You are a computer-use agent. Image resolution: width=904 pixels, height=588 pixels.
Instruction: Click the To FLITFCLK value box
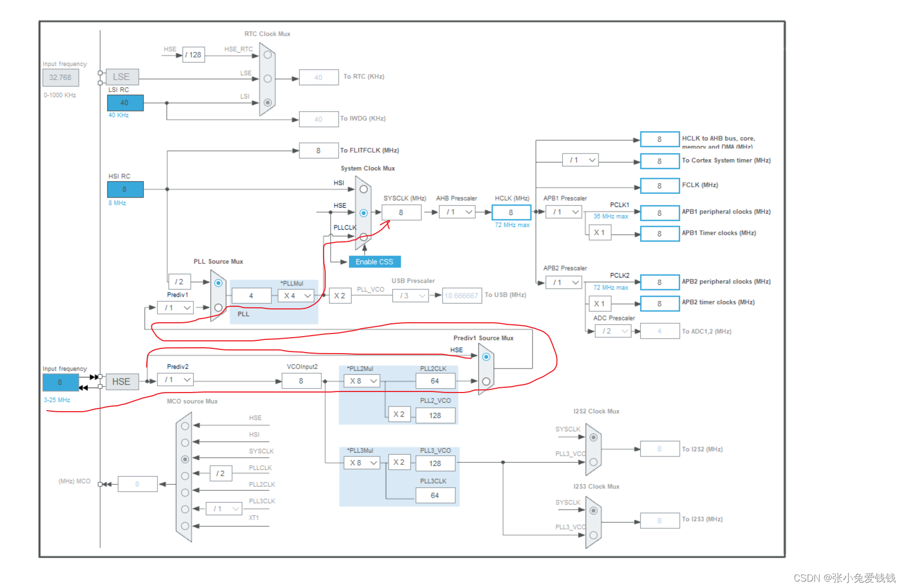pos(319,151)
